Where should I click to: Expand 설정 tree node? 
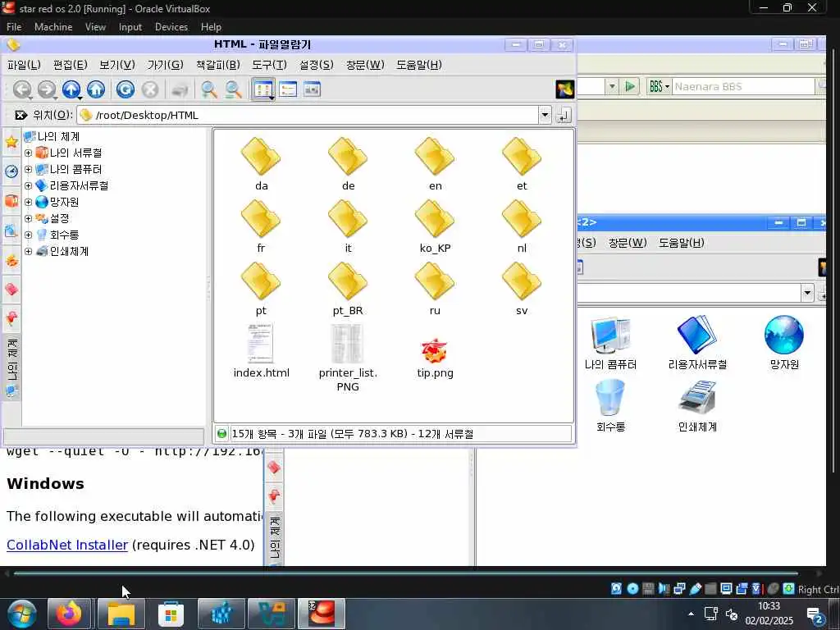(x=29, y=218)
